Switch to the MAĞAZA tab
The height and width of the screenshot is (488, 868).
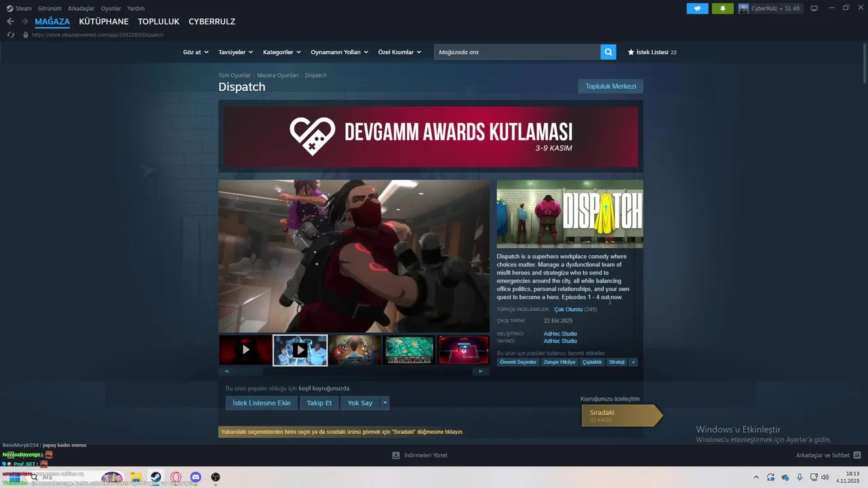coord(52,22)
